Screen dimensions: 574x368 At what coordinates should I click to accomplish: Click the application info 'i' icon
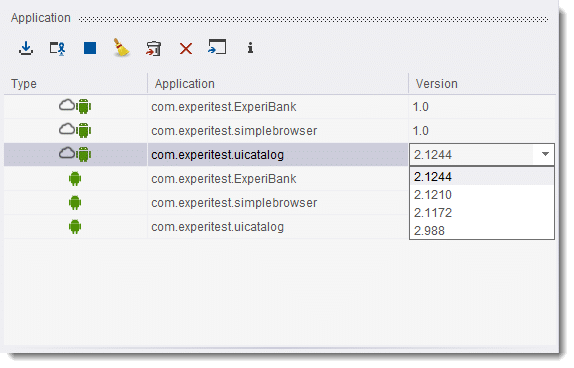pos(250,48)
